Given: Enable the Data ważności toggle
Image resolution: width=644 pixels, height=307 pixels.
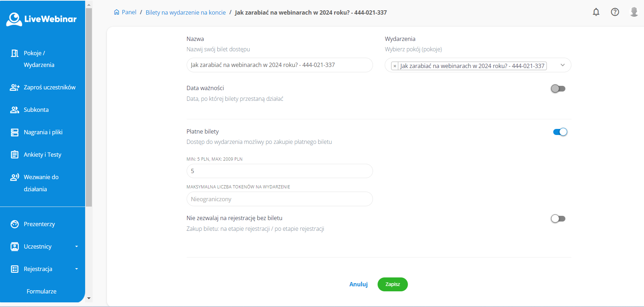Looking at the screenshot, I should [x=558, y=89].
